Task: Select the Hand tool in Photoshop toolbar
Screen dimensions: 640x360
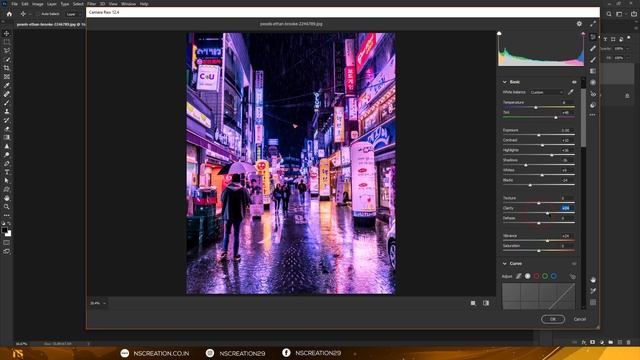Action: [x=7, y=198]
